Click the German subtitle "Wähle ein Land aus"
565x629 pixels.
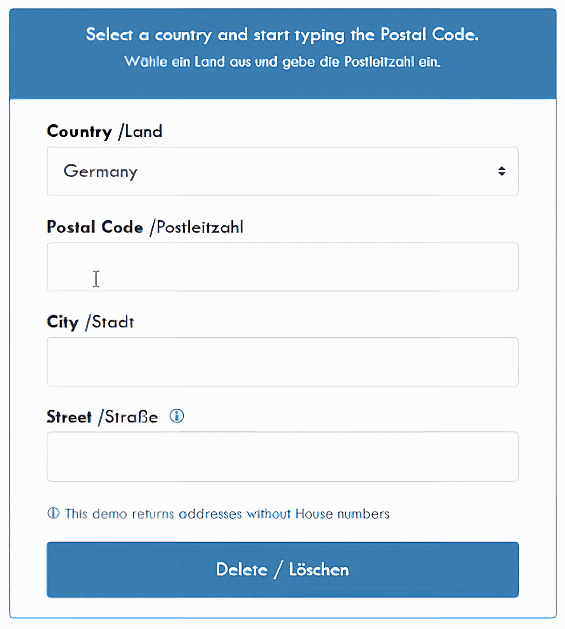pyautogui.click(x=282, y=62)
